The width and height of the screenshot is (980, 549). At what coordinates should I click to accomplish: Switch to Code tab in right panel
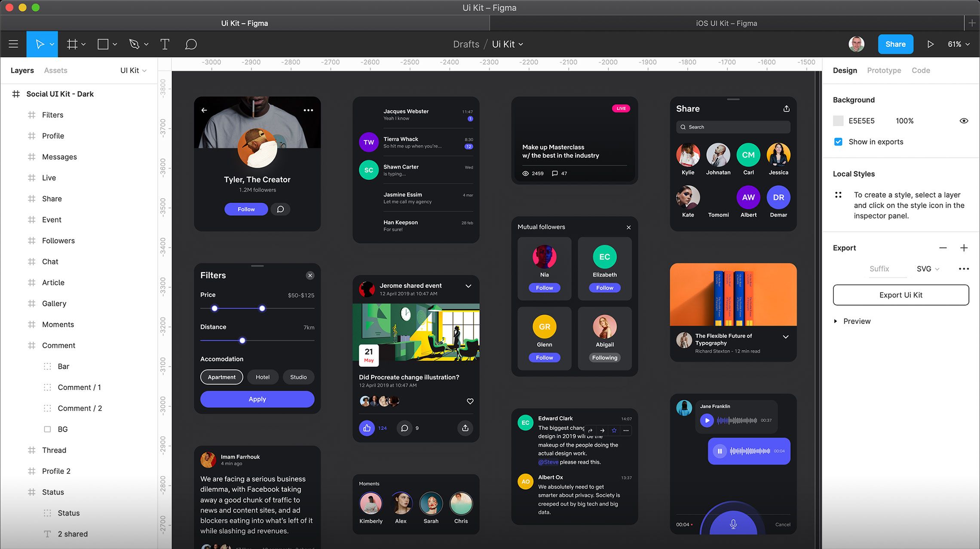920,70
